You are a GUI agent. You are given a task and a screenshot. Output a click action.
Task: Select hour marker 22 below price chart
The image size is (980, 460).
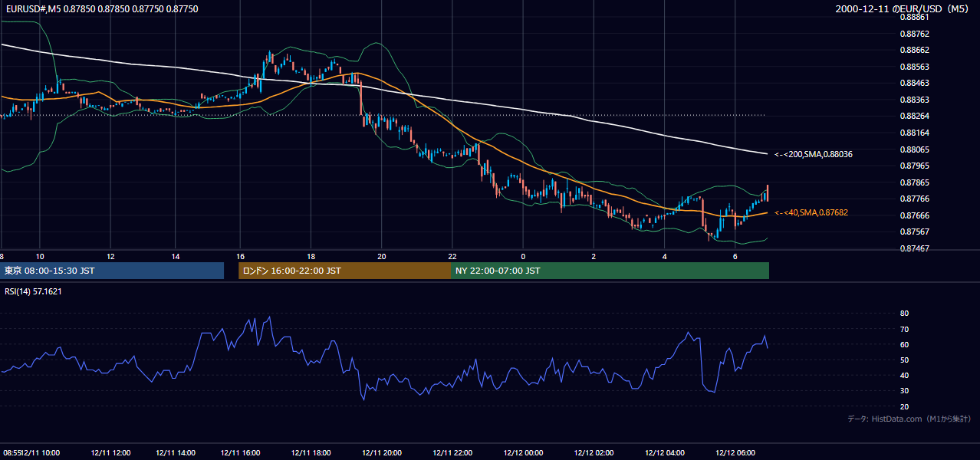[x=452, y=256]
